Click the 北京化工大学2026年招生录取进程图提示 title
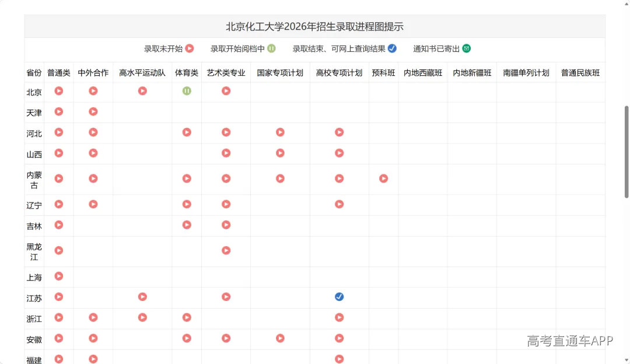 click(314, 26)
